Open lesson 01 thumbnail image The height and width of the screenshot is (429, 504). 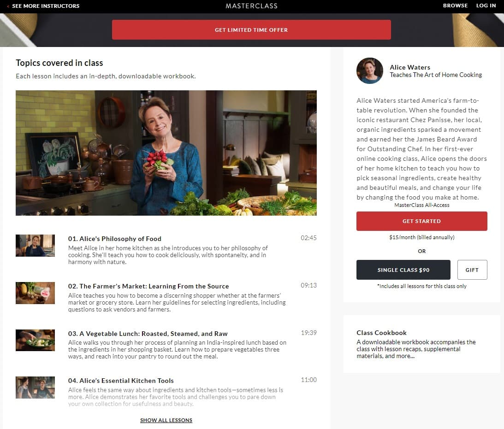(x=36, y=246)
